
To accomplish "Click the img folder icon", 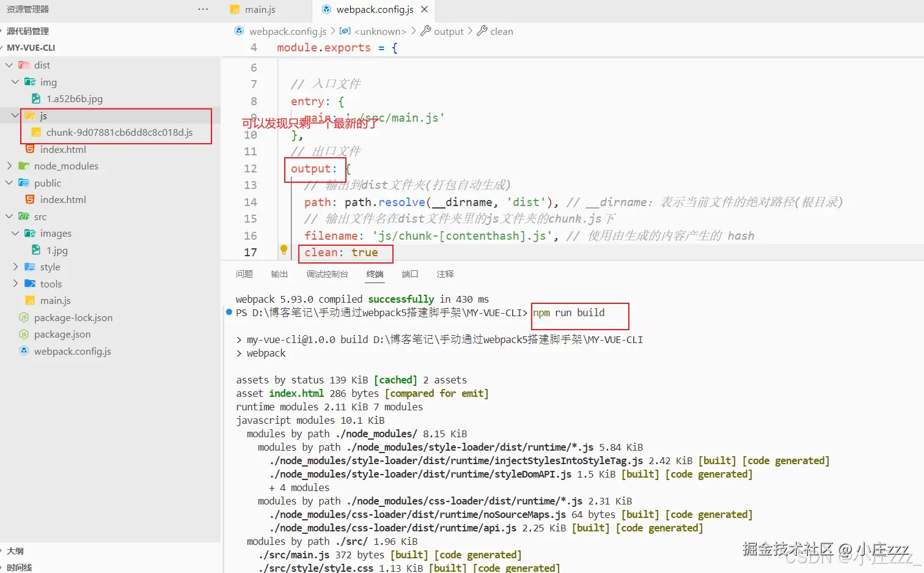I will point(30,82).
